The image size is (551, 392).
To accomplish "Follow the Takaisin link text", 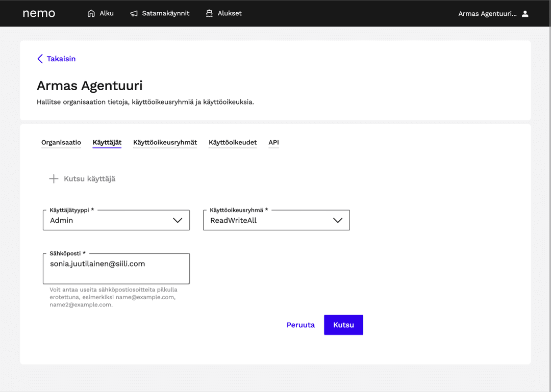I will tap(61, 59).
